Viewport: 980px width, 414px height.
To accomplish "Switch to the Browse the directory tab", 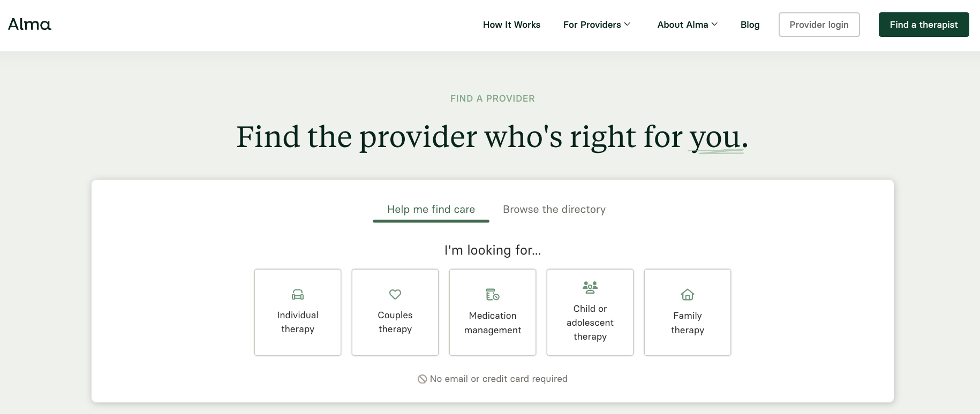I will point(554,209).
